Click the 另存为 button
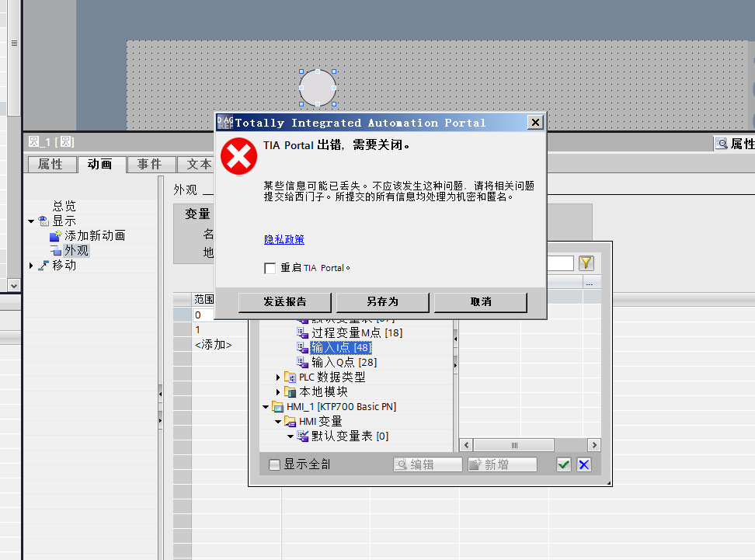Screen dimensions: 755x560 click(382, 302)
